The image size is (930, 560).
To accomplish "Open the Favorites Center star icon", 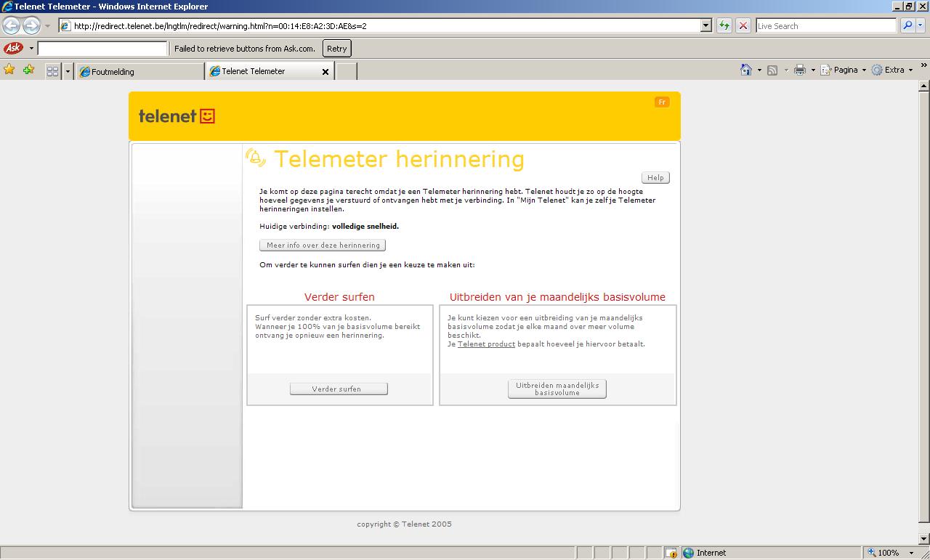I will coord(9,70).
